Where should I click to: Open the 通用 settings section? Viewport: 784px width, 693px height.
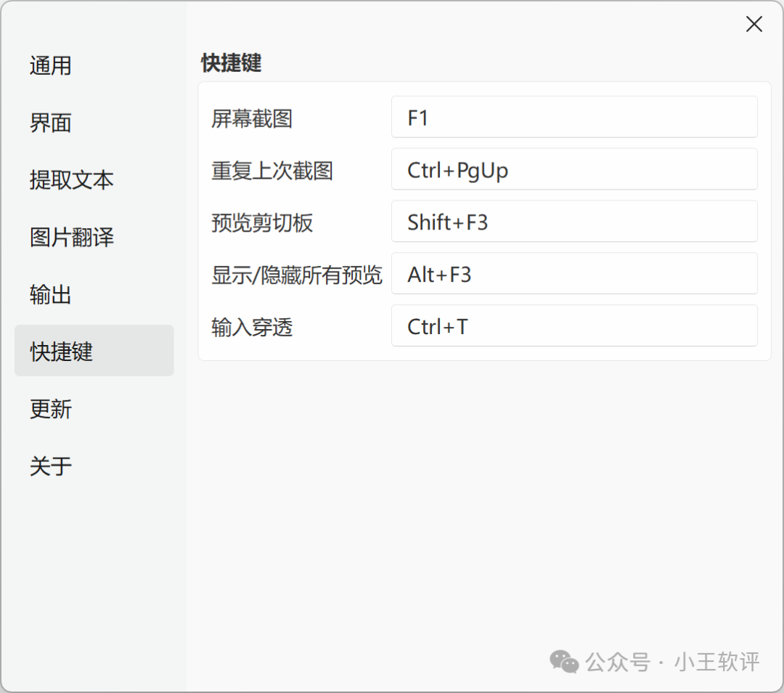(x=50, y=65)
